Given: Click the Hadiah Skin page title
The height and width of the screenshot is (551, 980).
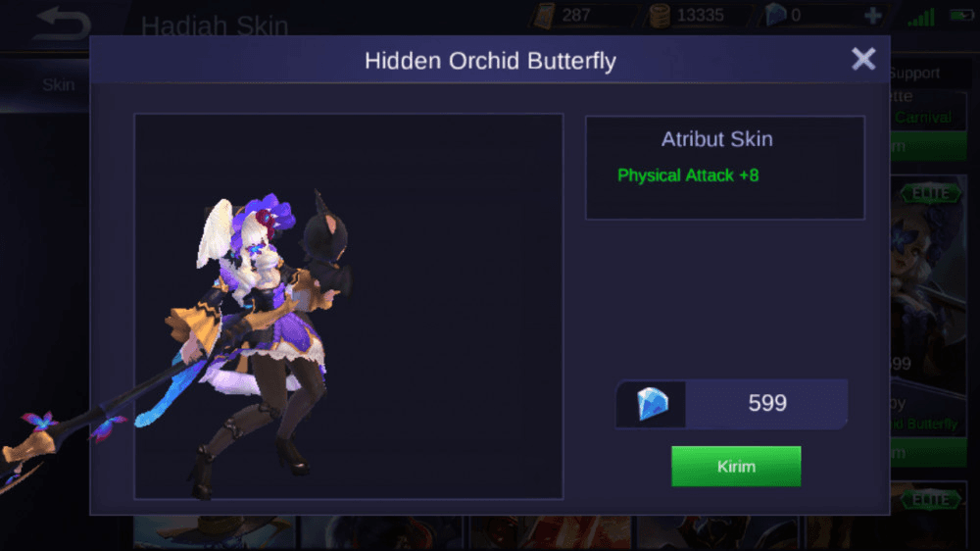Looking at the screenshot, I should click(x=215, y=26).
